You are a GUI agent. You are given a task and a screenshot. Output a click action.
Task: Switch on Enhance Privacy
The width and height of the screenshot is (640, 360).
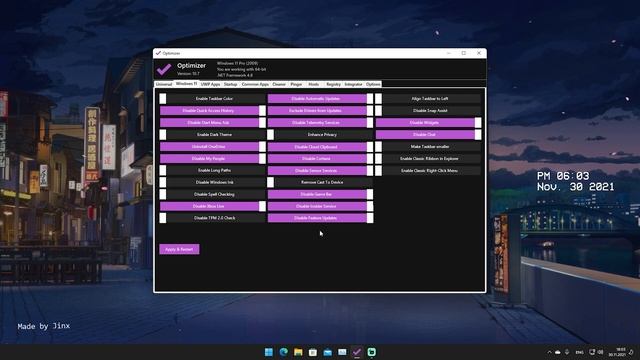320,134
